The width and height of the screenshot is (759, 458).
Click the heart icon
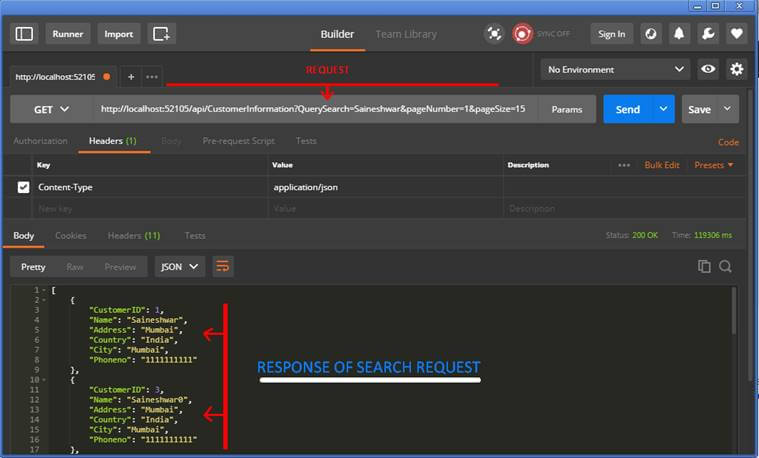coord(736,34)
